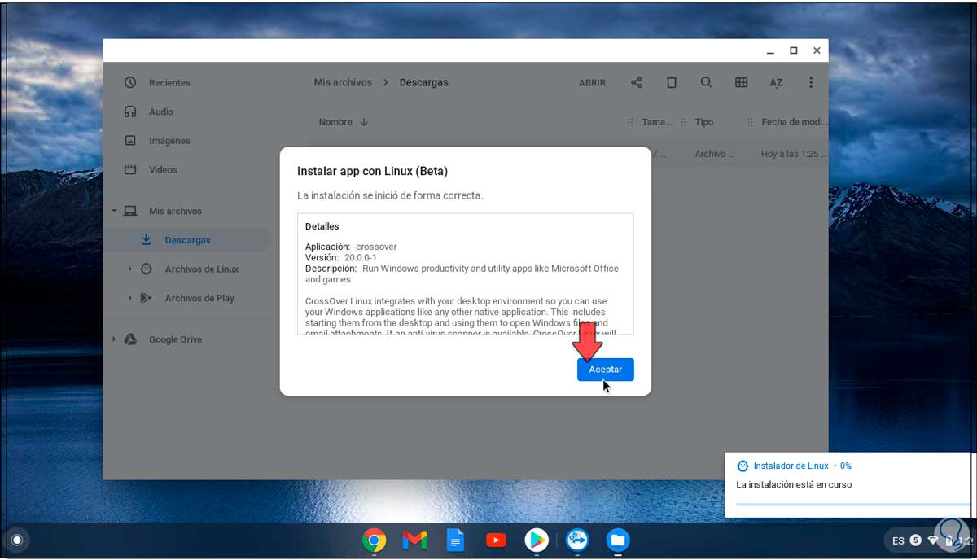Click the ES keyboard language indicator

(898, 540)
